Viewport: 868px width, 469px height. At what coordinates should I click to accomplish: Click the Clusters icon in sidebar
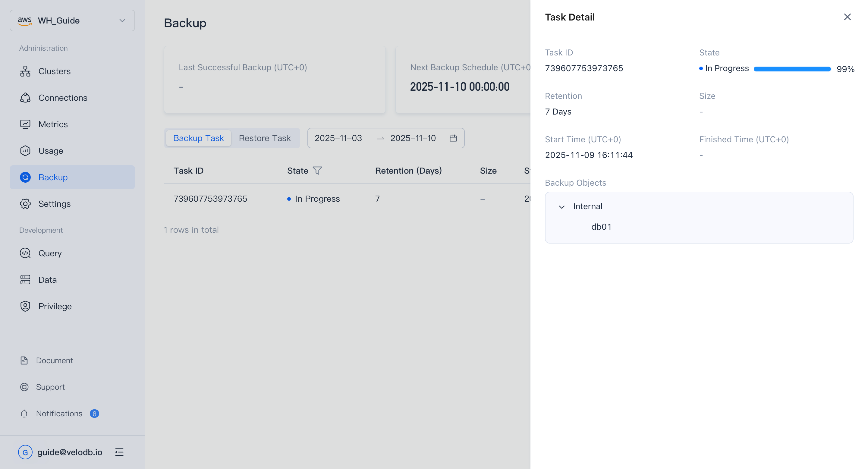point(25,71)
